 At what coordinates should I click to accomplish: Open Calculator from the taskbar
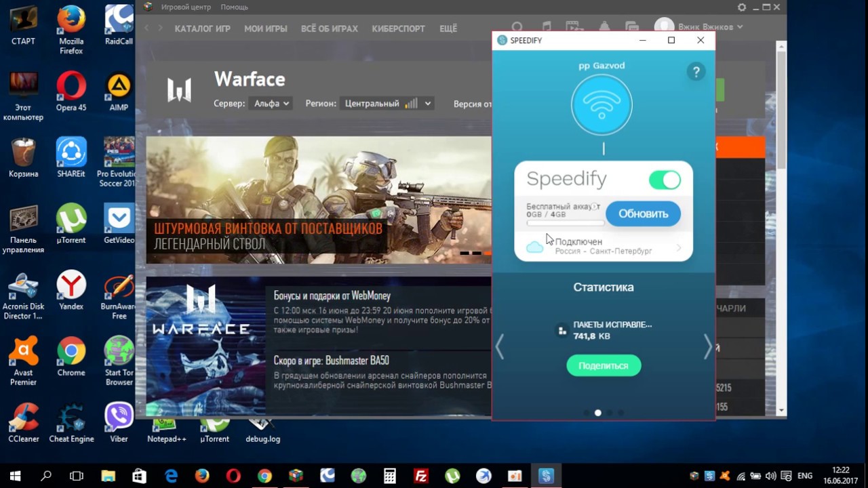(390, 476)
